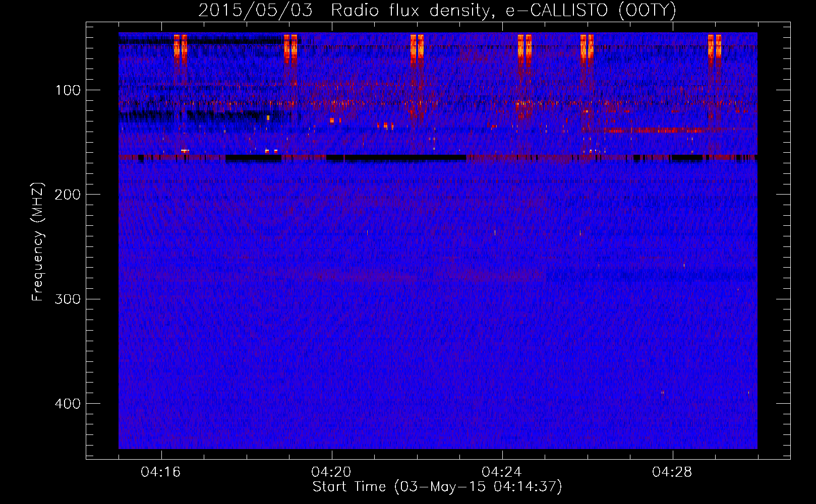Click the 'Start Time (03-May-15 04:14:37)' label
The width and height of the screenshot is (816, 504).
pos(437,487)
